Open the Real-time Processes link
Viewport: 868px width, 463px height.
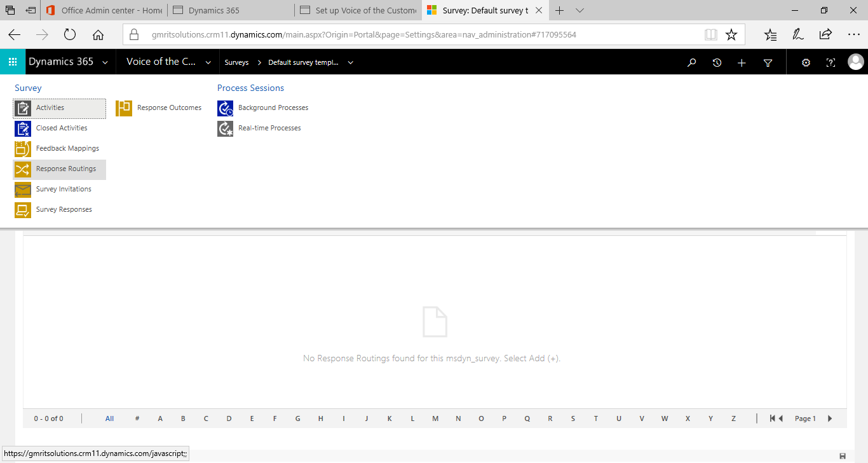(269, 128)
